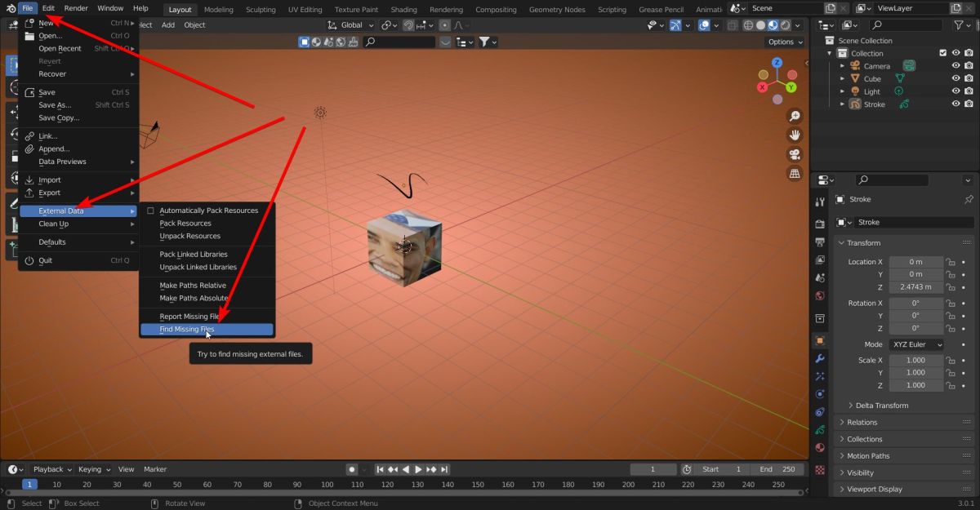Toggle camera view gizmo icon
The width and height of the screenshot is (980, 510).
tap(794, 155)
